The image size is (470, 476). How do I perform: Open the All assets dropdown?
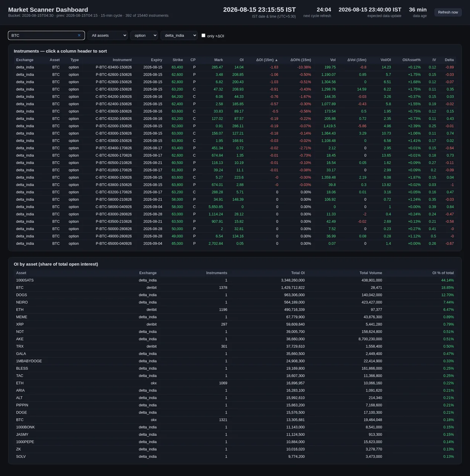(107, 35)
